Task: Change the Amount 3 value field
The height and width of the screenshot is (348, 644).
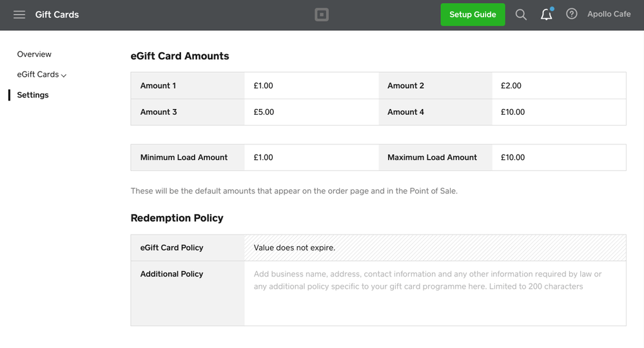Action: click(x=311, y=112)
